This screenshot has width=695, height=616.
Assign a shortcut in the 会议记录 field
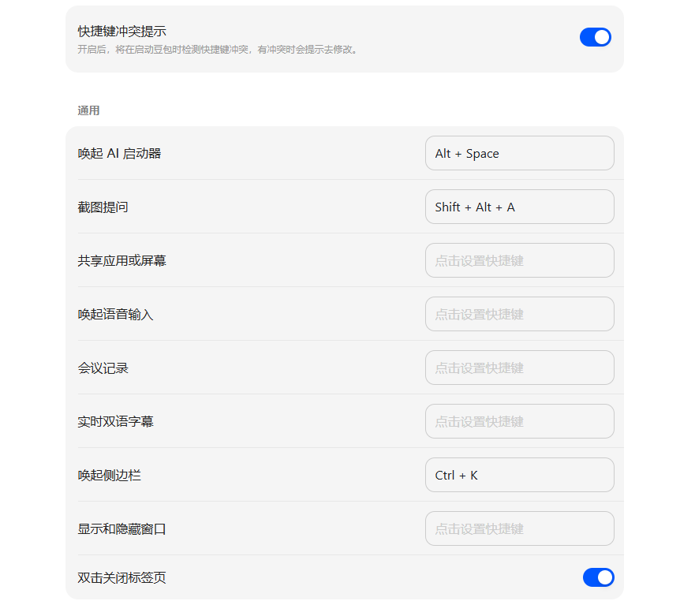519,368
